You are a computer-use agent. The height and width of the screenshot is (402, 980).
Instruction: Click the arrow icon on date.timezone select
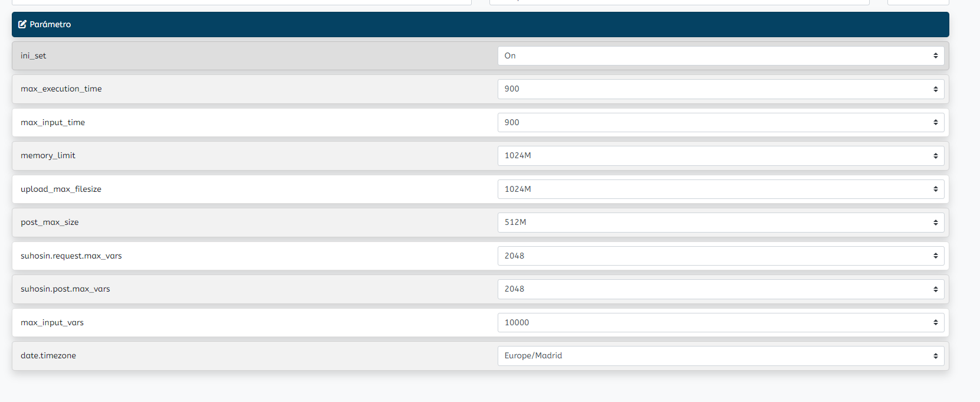coord(935,356)
